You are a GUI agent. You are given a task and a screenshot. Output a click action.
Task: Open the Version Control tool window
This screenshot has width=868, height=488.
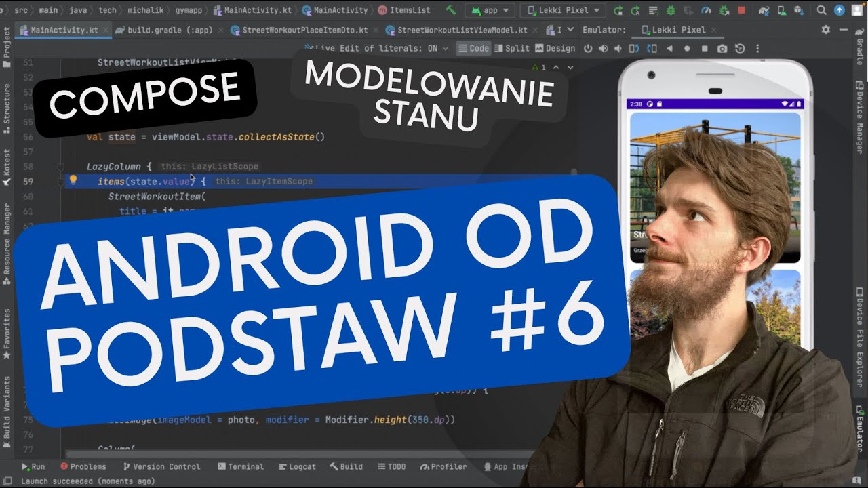[161, 466]
